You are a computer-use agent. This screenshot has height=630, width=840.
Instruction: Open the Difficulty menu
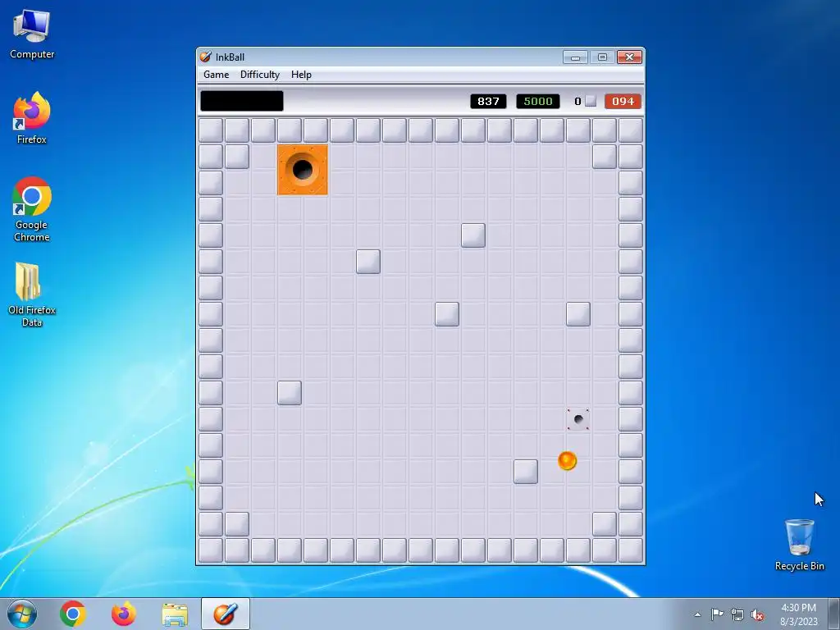[260, 75]
